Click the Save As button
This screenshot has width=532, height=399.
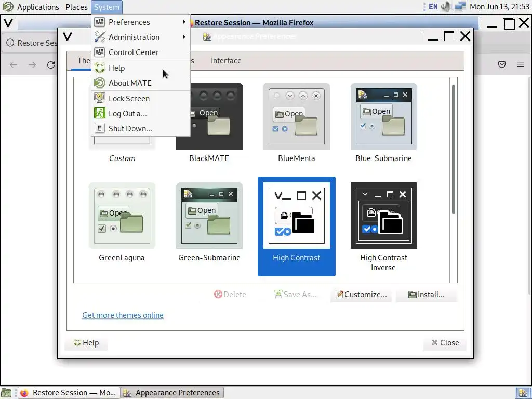(x=296, y=295)
